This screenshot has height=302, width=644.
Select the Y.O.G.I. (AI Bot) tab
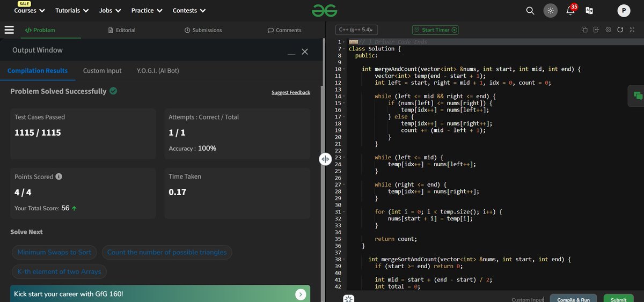point(158,71)
